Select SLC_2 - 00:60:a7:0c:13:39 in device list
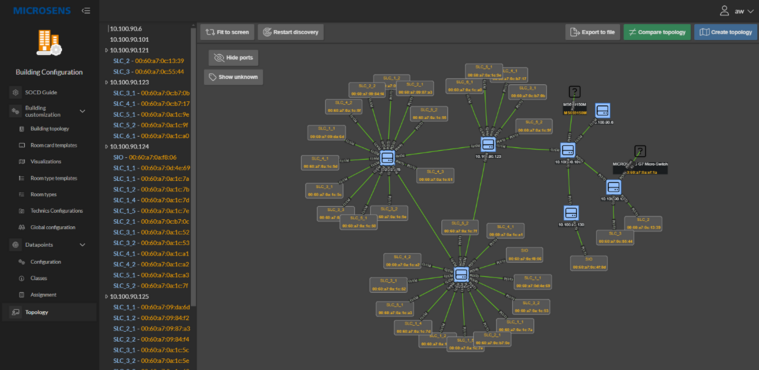The image size is (759, 370). [148, 61]
